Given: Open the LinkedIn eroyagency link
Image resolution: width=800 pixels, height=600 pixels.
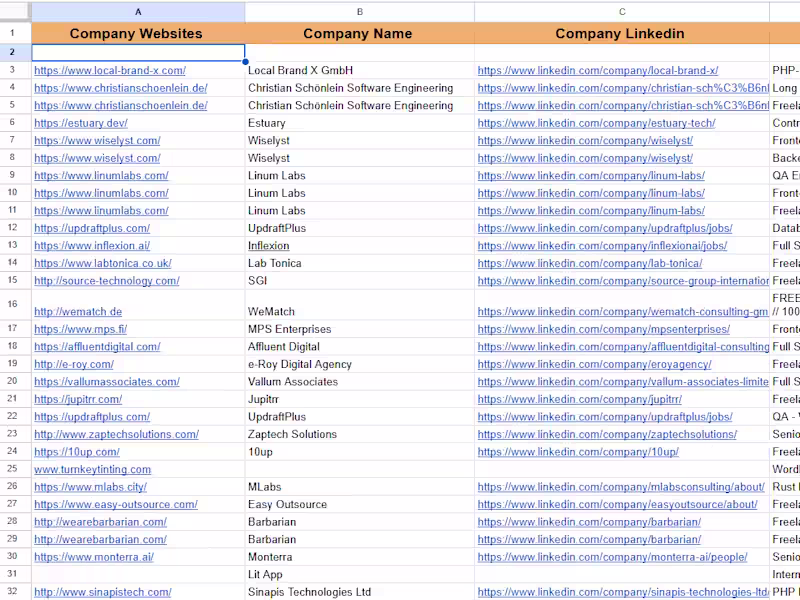Looking at the screenshot, I should click(x=594, y=364).
